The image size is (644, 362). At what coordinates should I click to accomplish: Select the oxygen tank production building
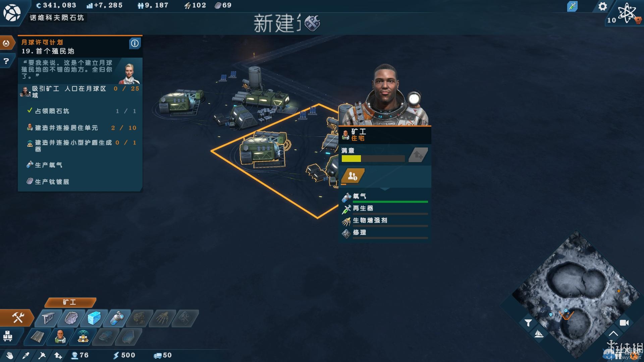[x=117, y=318]
